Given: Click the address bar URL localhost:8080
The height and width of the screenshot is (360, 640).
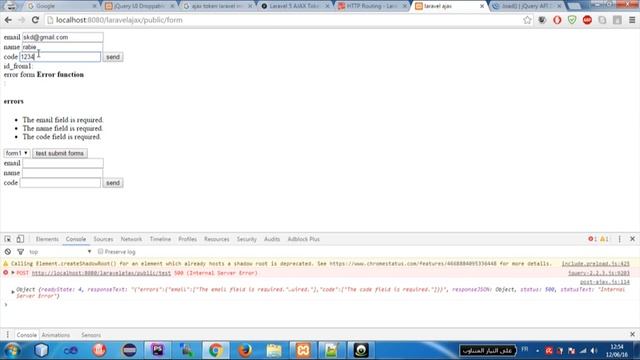Looking at the screenshot, I should click(x=119, y=20).
